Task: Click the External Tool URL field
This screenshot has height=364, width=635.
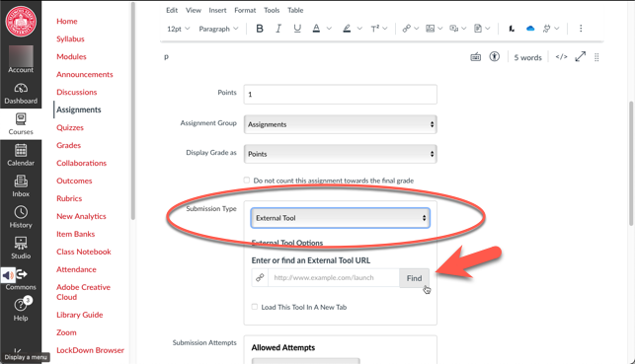Action: tap(333, 278)
